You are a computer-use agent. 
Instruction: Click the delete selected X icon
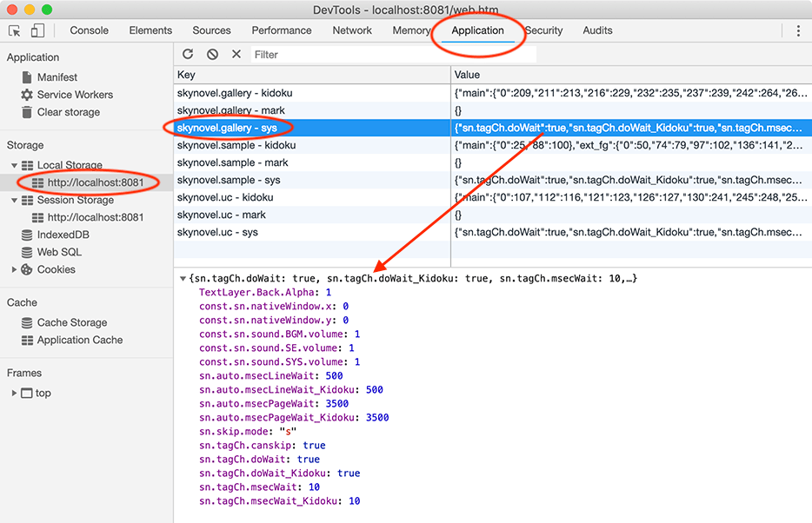pos(236,54)
